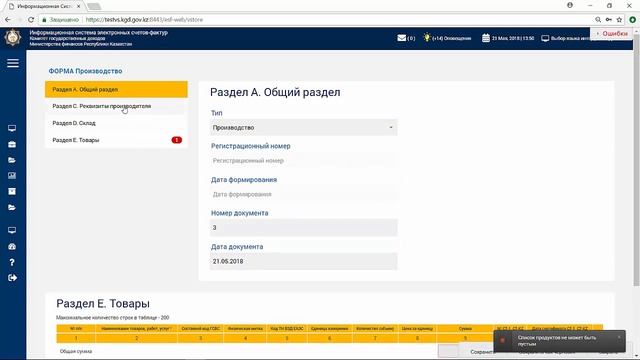This screenshot has width=640, height=360.
Task: Select Раздел Е. Товары tab
Action: click(x=116, y=140)
